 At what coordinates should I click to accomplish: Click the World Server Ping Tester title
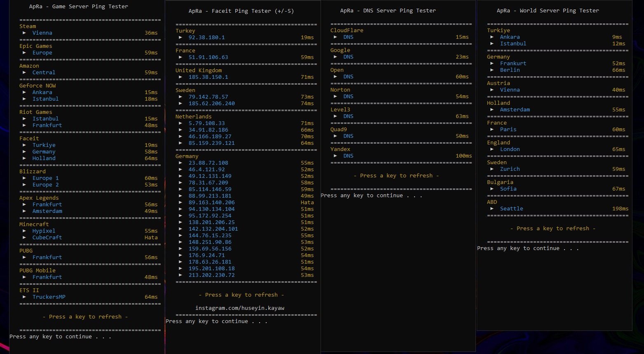tap(548, 11)
